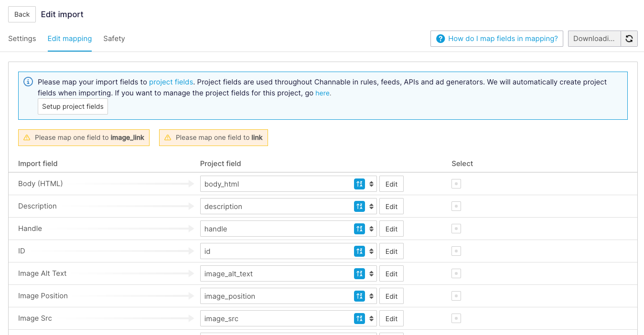644x335 pixels.
Task: Click the warning icon for image_link notice
Action: click(27, 137)
